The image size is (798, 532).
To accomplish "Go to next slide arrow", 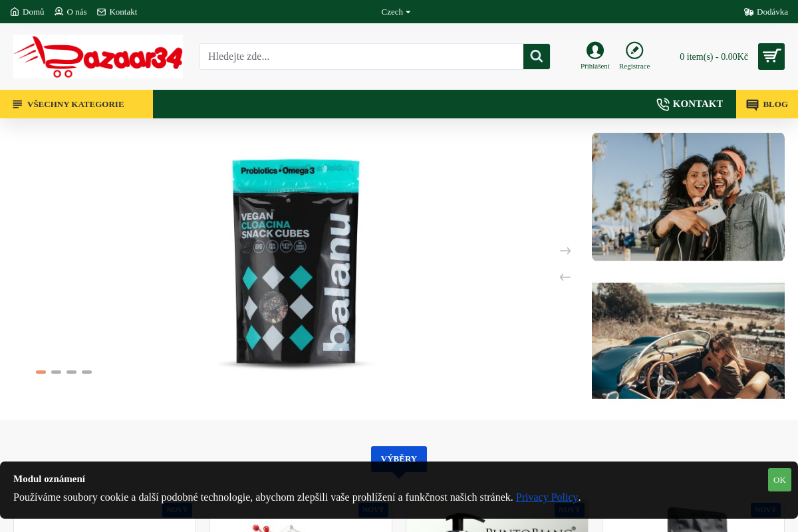I will click(x=565, y=251).
